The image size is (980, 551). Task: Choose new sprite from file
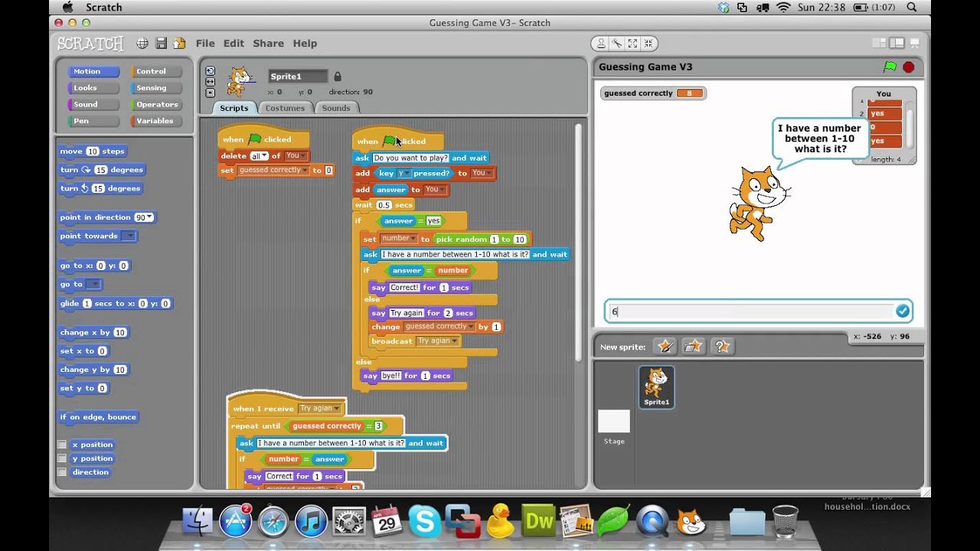[x=694, y=347]
